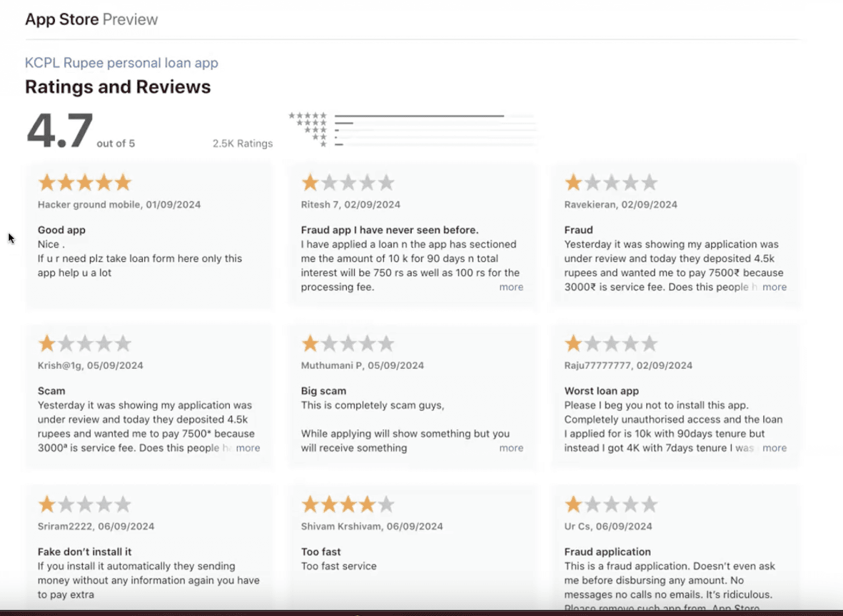
Task: Click the five-star rating on Hacker ground mobile review
Action: (85, 183)
